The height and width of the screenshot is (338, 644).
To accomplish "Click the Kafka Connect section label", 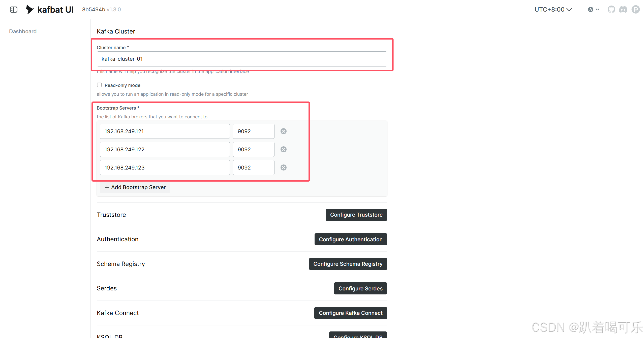I will click(118, 313).
